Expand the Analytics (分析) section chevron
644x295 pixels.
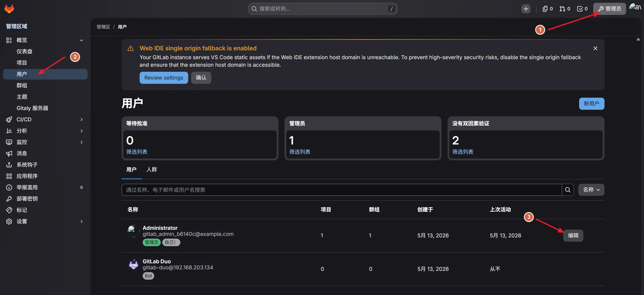82,131
